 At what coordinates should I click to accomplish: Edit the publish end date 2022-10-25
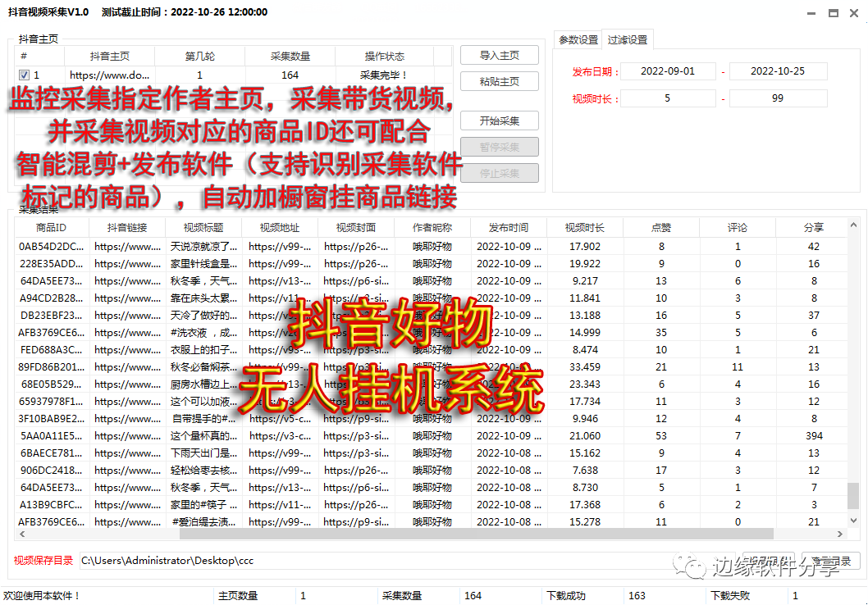[778, 71]
